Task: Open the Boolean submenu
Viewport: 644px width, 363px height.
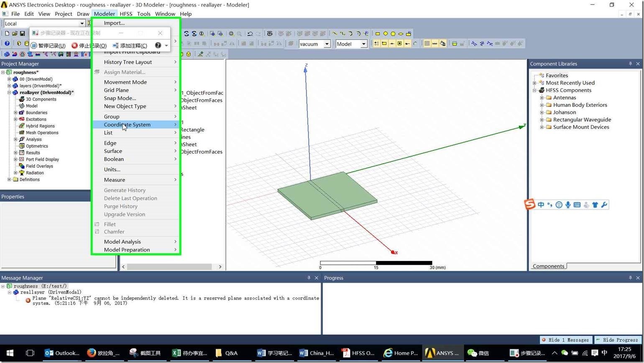Action: coord(136,159)
